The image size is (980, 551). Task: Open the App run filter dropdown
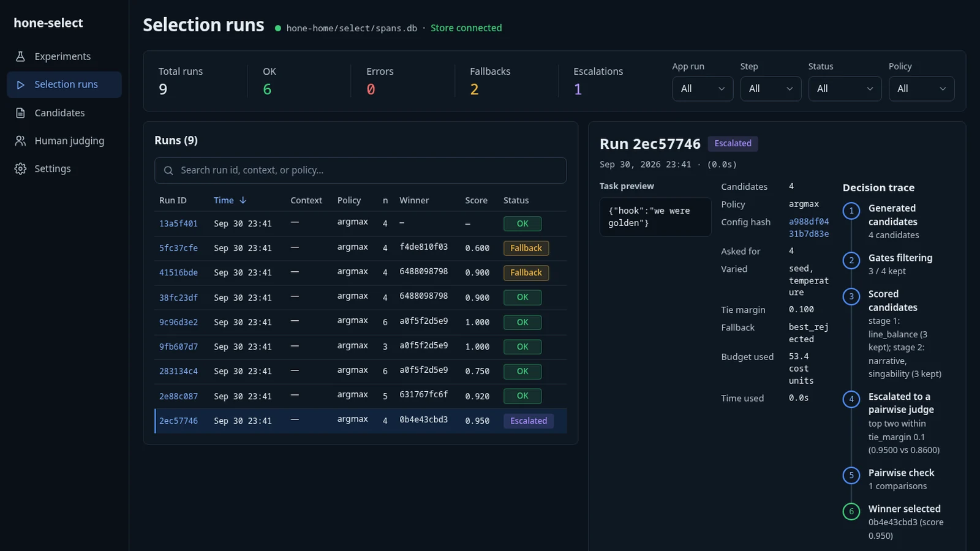tap(703, 89)
